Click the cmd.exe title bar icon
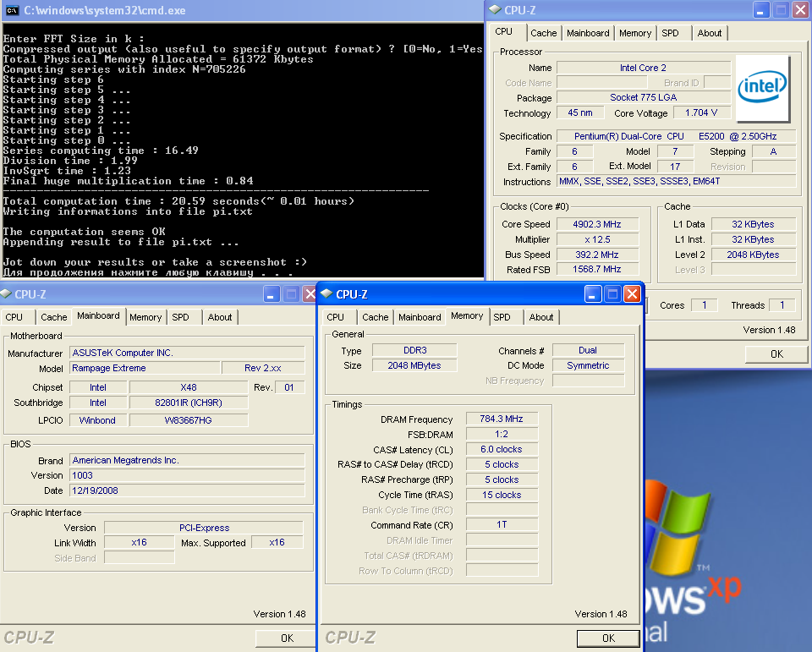This screenshot has width=812, height=652. click(x=12, y=10)
